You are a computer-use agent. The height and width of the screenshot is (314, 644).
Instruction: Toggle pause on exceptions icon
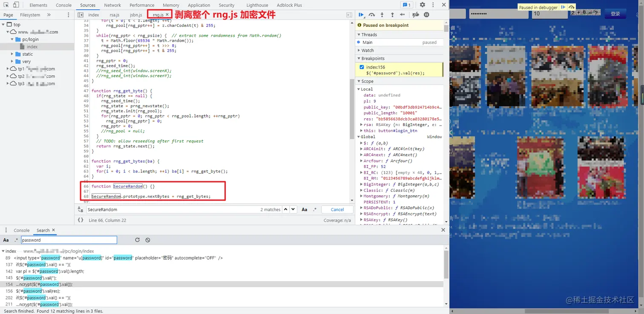(426, 14)
